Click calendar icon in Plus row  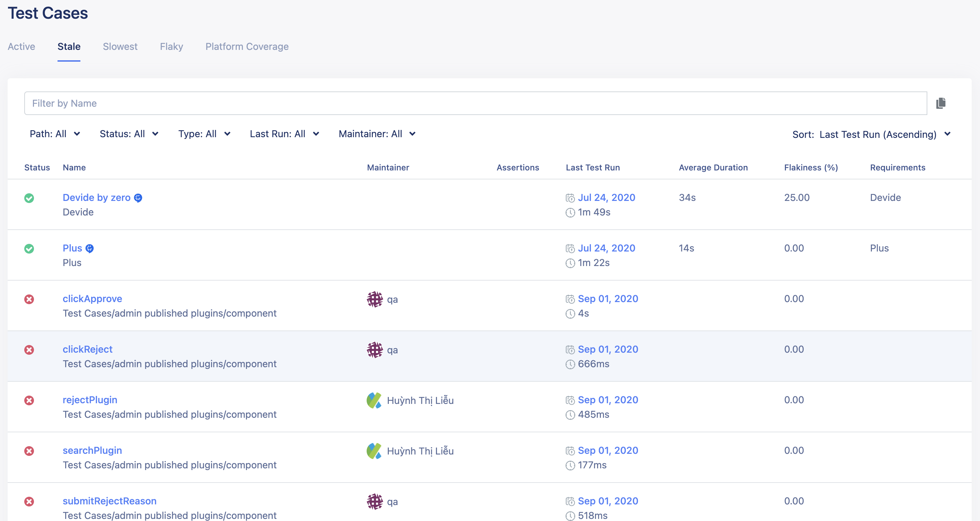click(570, 249)
